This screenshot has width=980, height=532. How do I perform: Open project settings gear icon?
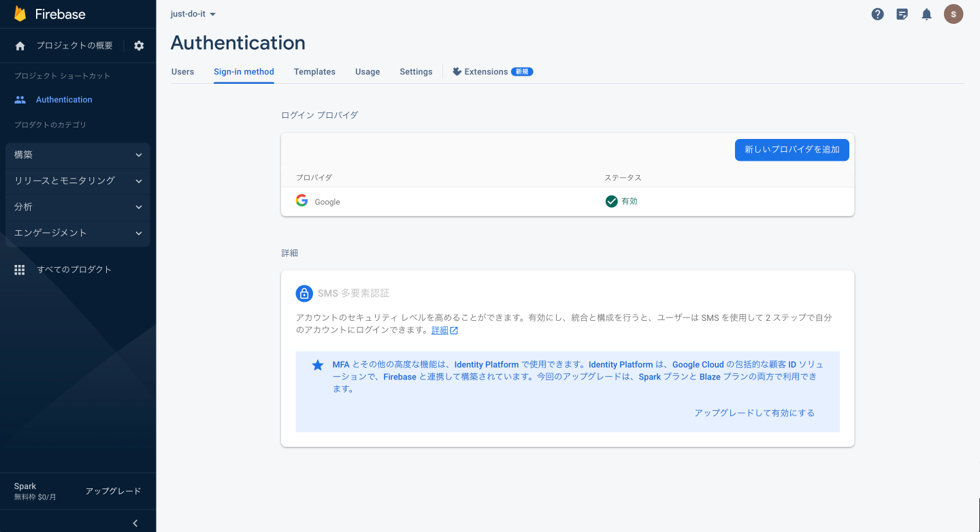139,46
